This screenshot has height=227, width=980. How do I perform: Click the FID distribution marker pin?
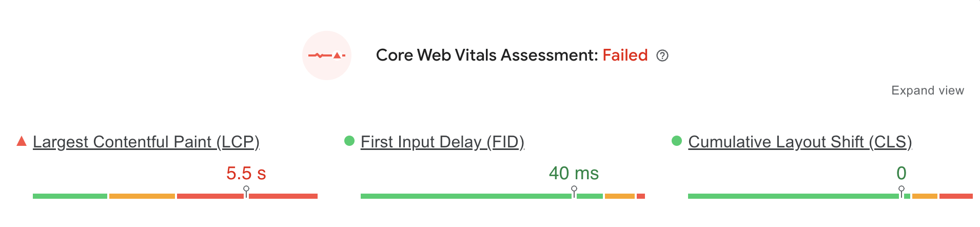pyautogui.click(x=574, y=190)
